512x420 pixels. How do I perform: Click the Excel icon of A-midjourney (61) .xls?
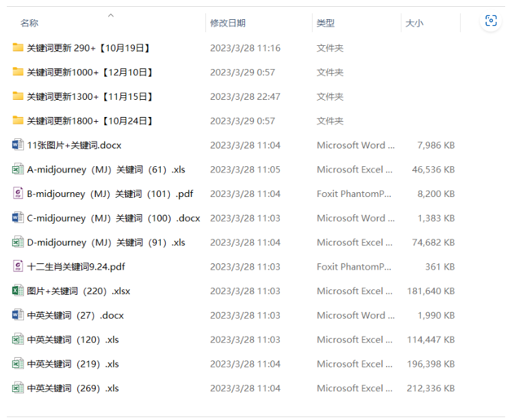click(x=18, y=170)
